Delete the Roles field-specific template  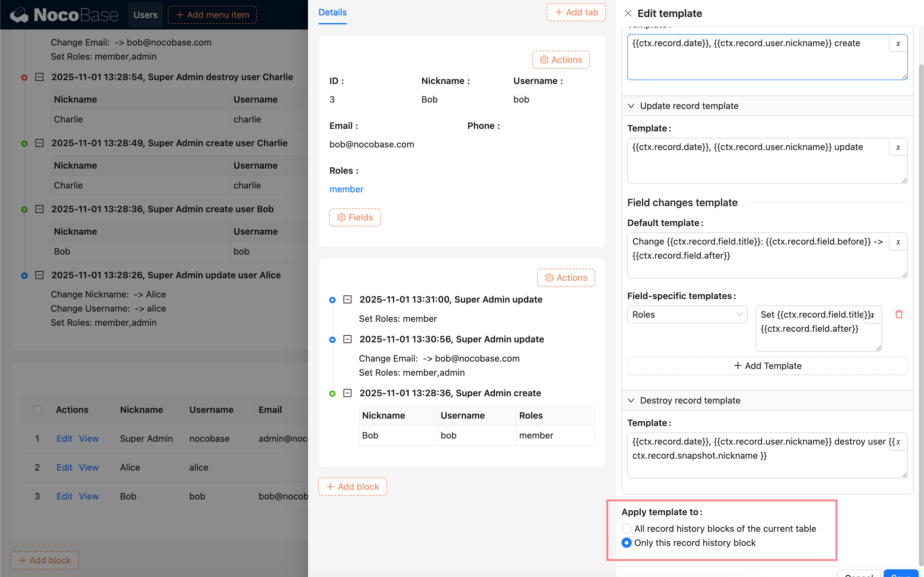pos(899,314)
